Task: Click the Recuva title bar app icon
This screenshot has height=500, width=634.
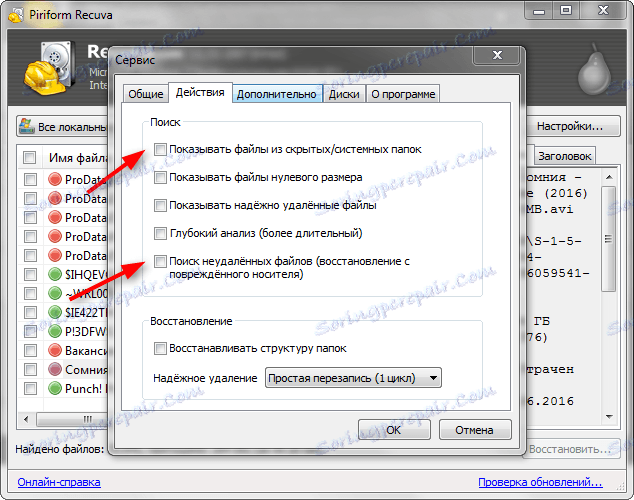Action: (16, 15)
